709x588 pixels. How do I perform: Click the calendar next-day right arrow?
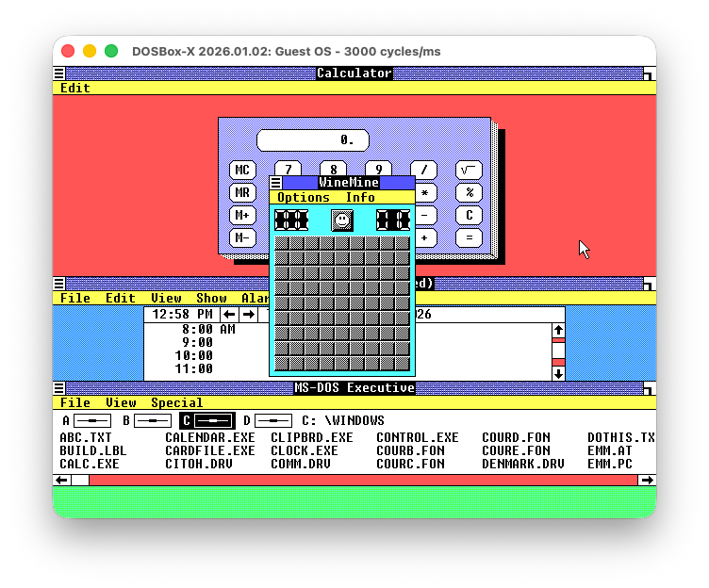248,315
